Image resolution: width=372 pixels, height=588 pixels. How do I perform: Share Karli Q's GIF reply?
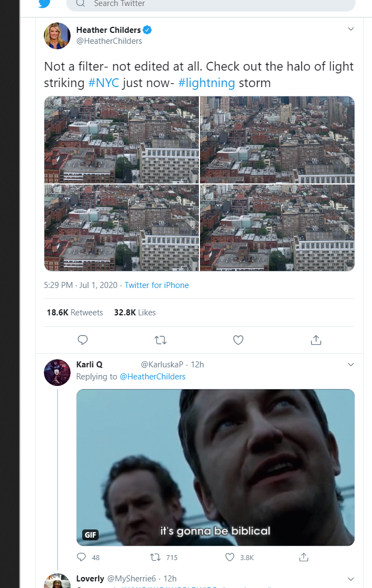pos(304,557)
